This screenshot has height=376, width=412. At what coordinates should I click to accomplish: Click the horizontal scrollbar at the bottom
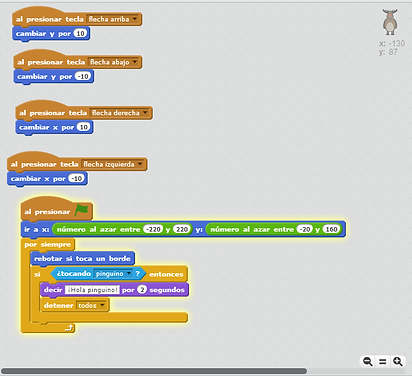click(x=154, y=371)
